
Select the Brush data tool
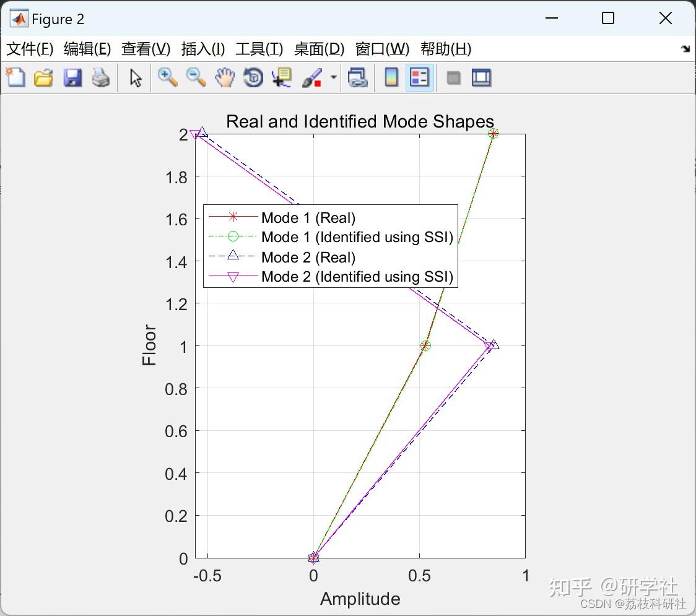coord(311,77)
